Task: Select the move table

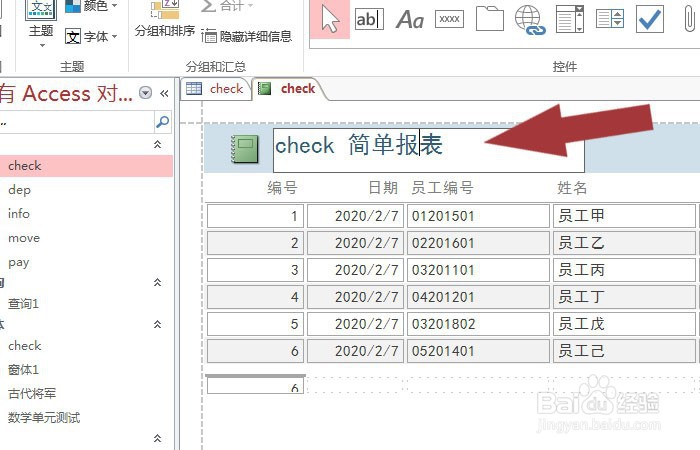Action: [86, 238]
